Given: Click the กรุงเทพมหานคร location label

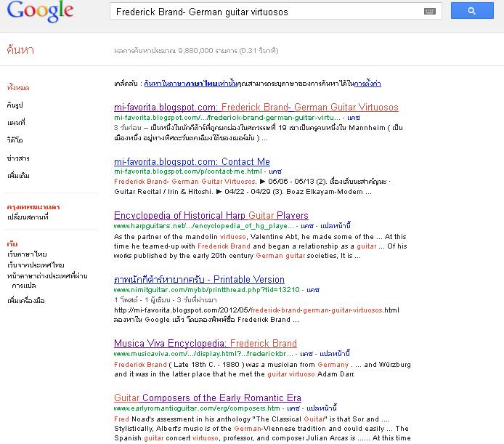Looking at the screenshot, I should [33, 207].
